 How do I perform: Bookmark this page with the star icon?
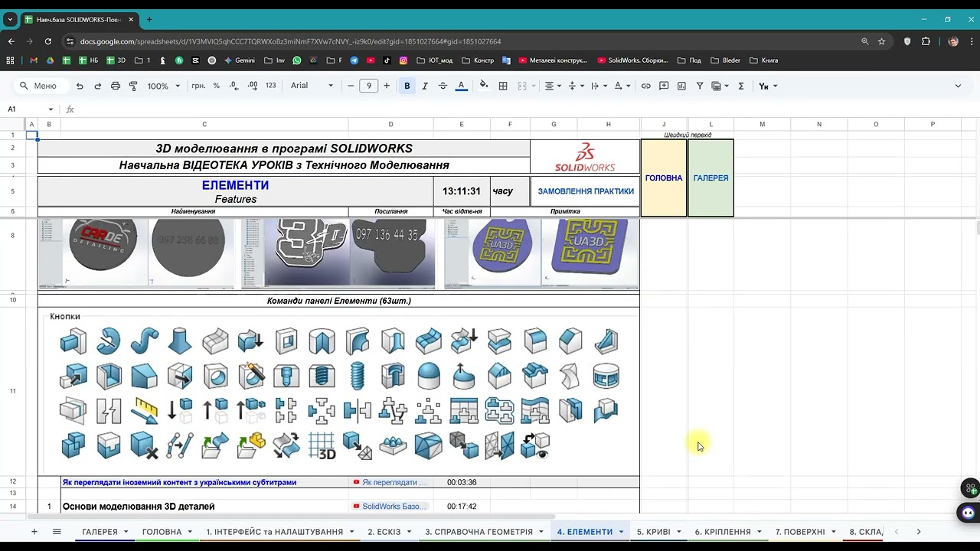click(x=882, y=41)
